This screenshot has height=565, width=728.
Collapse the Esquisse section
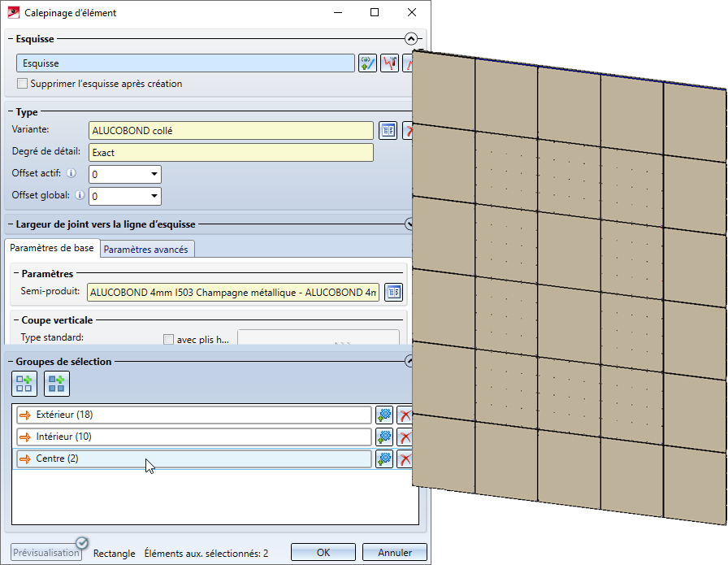(411, 38)
